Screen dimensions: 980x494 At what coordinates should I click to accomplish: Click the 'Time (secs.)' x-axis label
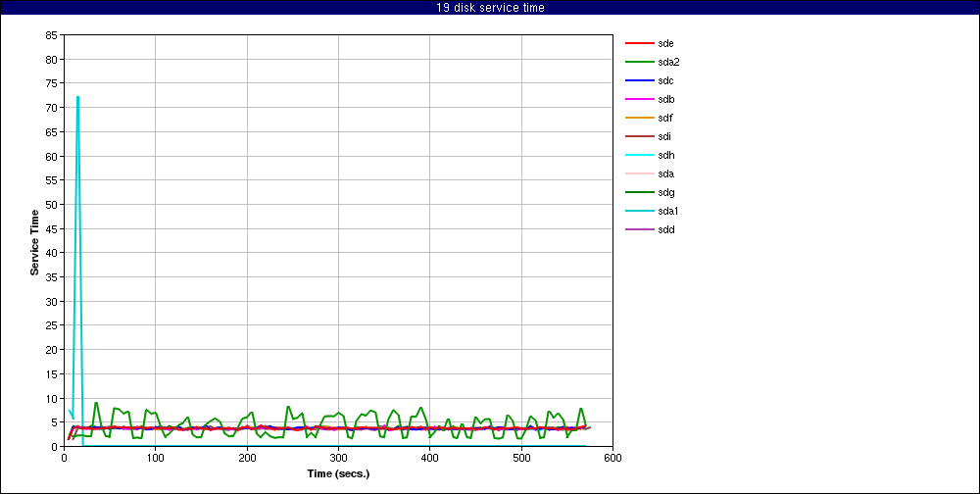point(338,473)
